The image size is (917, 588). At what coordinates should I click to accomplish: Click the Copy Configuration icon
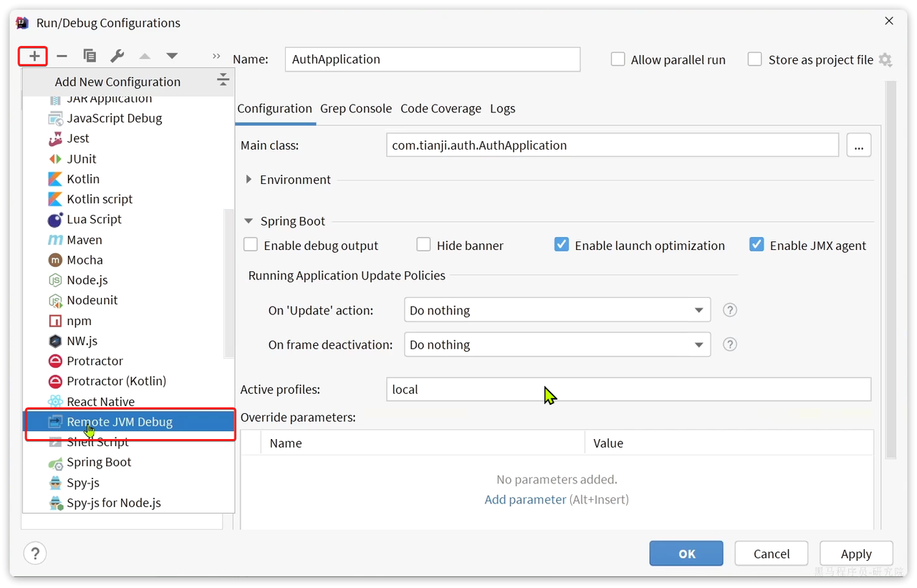point(90,56)
